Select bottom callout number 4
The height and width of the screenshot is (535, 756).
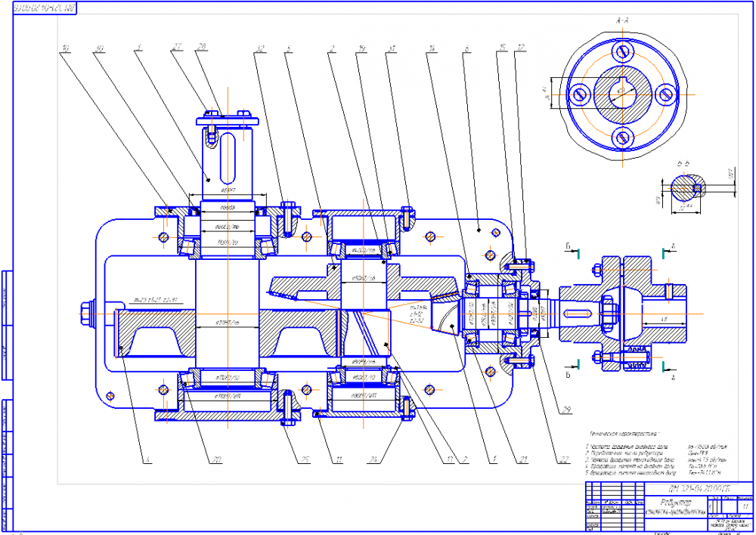click(x=147, y=459)
